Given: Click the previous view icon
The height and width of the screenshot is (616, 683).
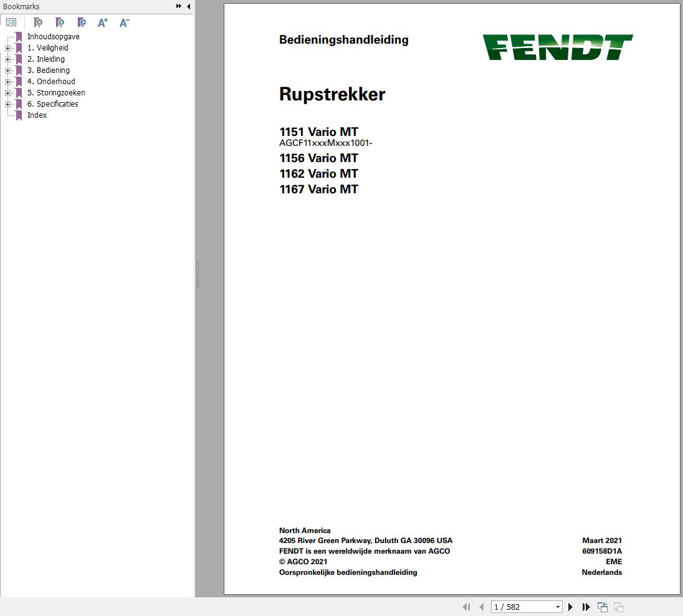Looking at the screenshot, I should coord(603,607).
